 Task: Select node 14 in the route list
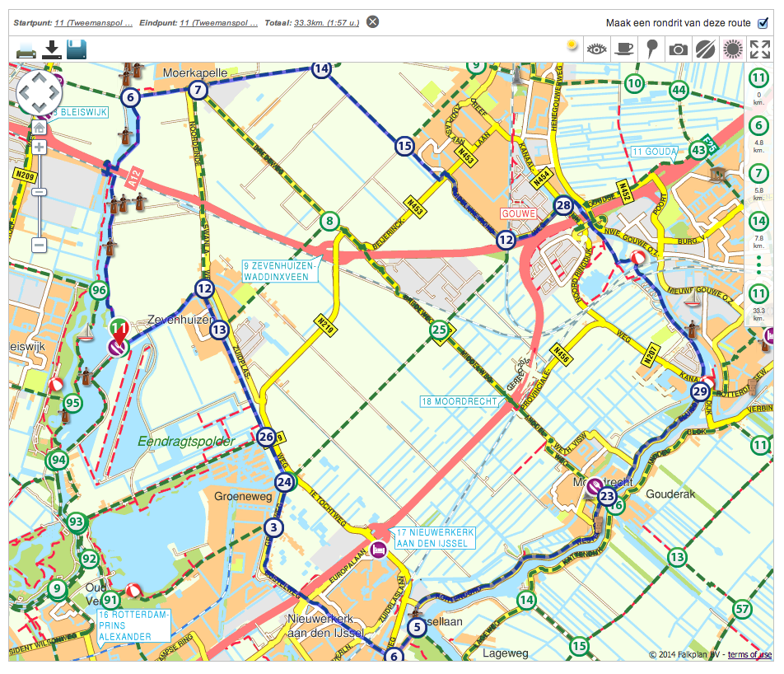(x=758, y=221)
